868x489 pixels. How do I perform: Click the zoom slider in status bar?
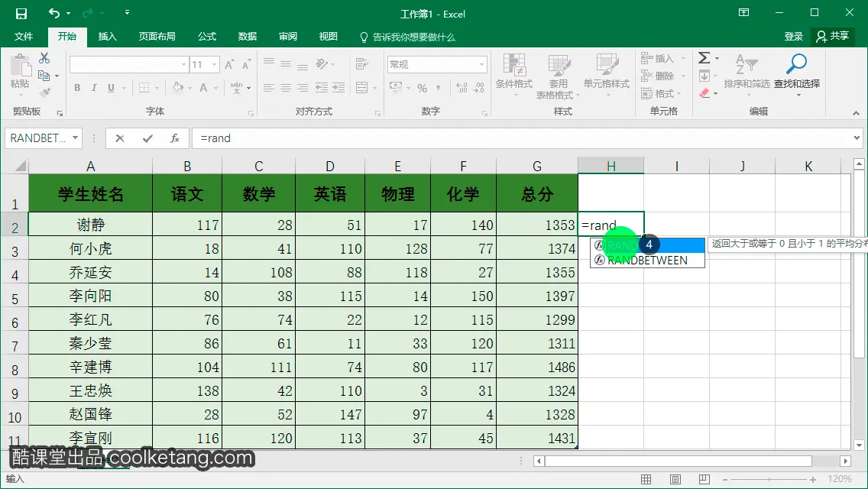[769, 480]
